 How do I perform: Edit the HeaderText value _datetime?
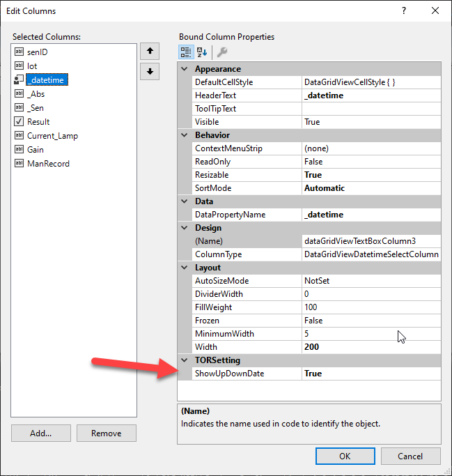point(371,95)
